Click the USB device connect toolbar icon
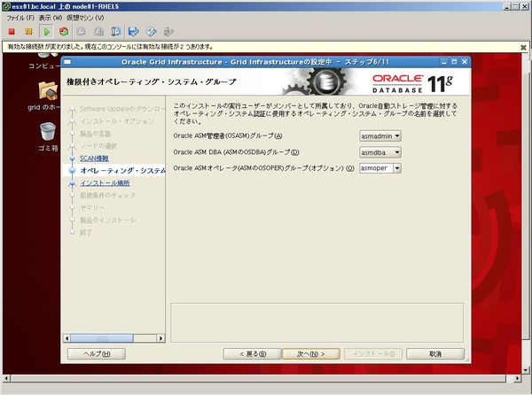532x395 pixels. [168, 32]
